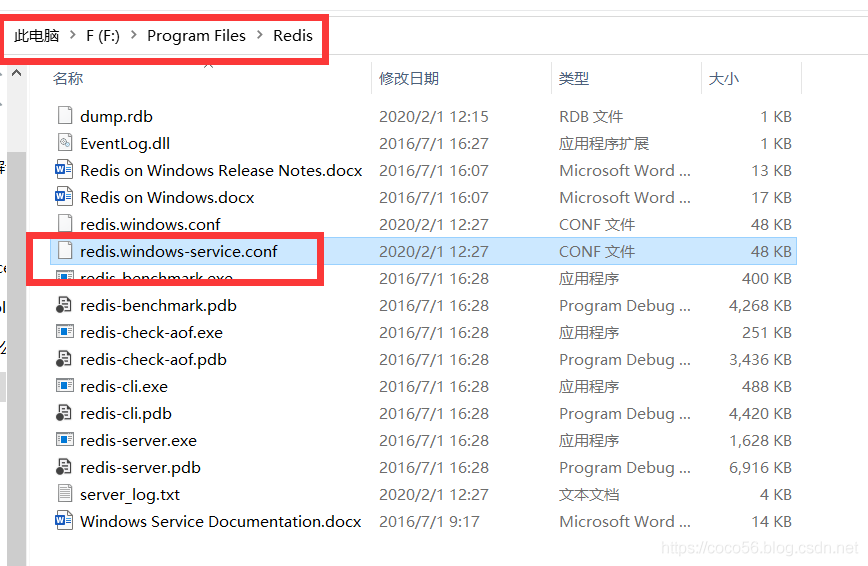Click the redis.windows.conf file icon

(65, 223)
